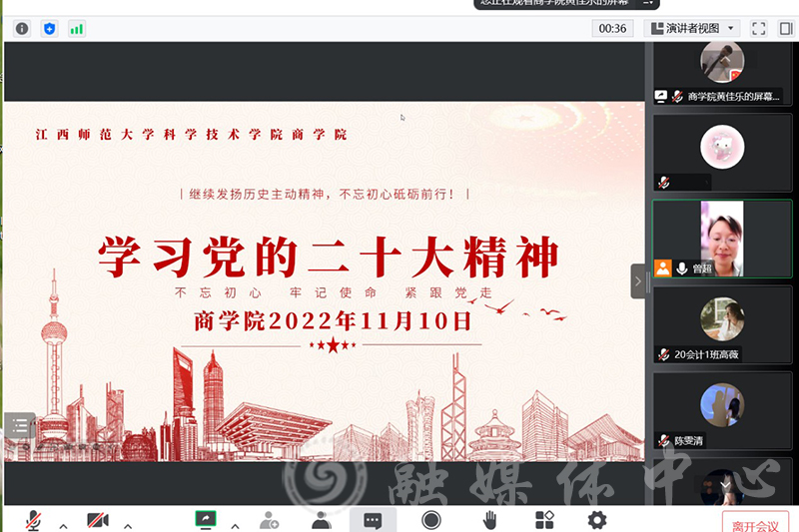
Task: Select the 20会计1班高薇 participant tile
Action: [x=722, y=324]
